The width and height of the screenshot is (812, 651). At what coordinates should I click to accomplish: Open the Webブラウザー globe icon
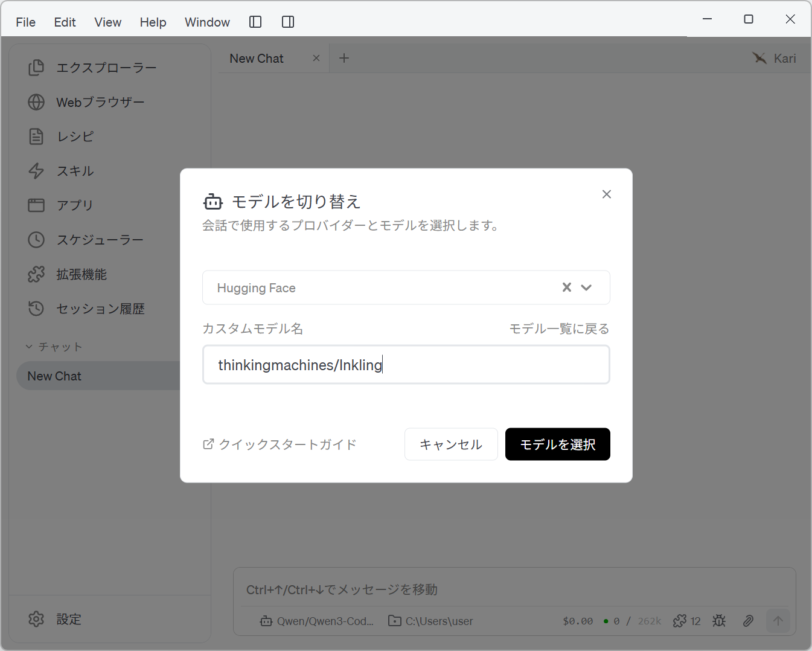coord(36,102)
